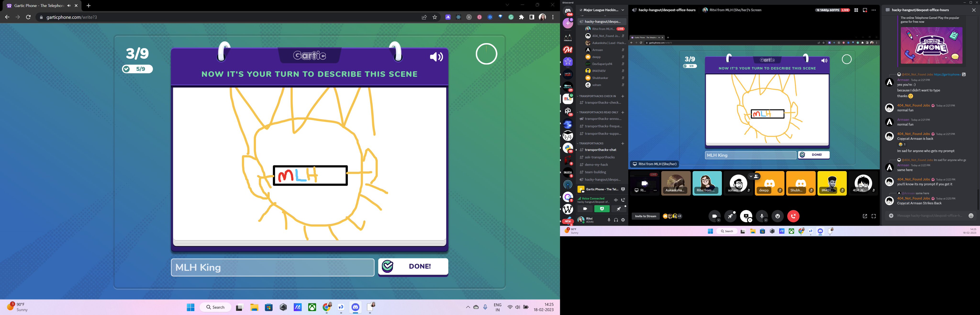Toggle deafen with the headphones icon
Screen dimensions: 980x315
pos(616,220)
